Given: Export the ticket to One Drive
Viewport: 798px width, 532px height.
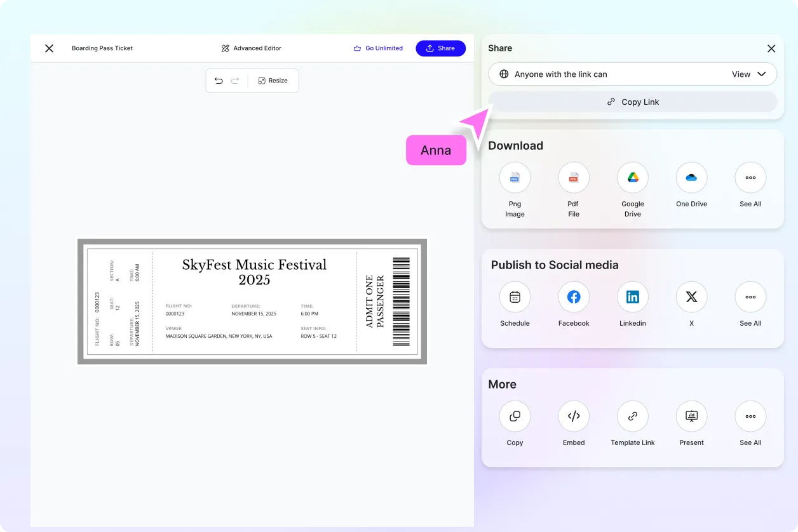Looking at the screenshot, I should coord(691,178).
